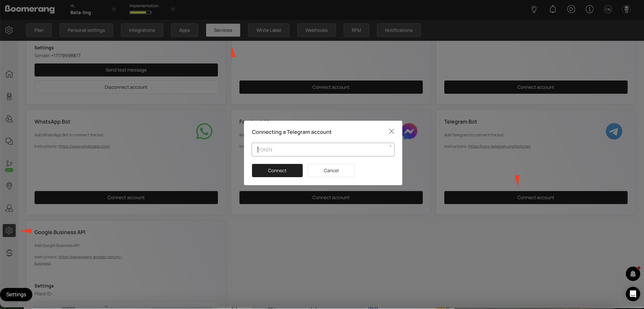Click the dollar sign billing icon
Viewport: 644px width, 309px height.
coord(9,253)
